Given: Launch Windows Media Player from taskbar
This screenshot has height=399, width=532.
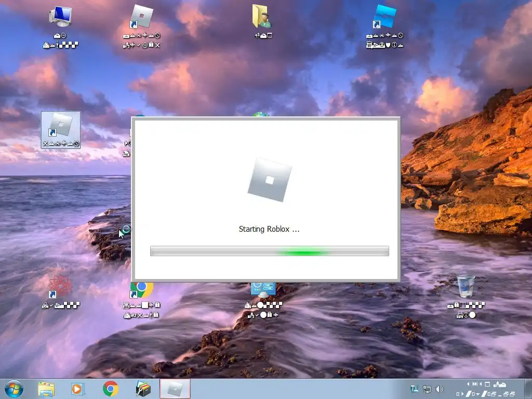Looking at the screenshot, I should click(78, 389).
